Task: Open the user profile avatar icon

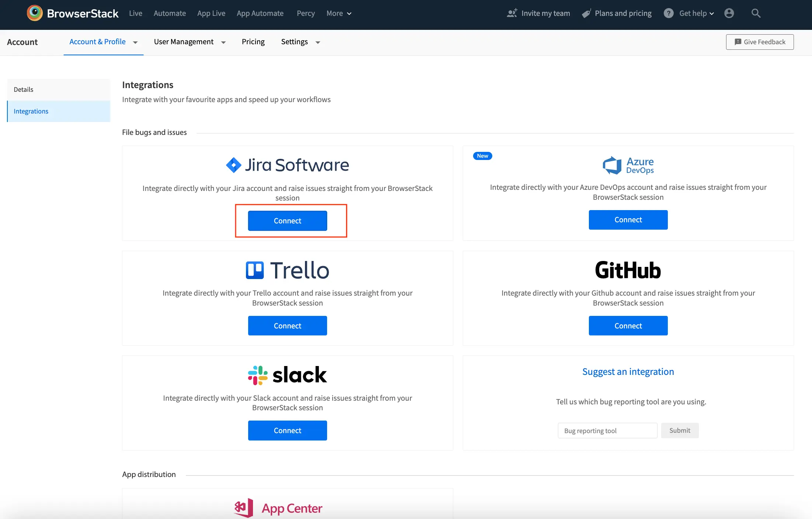Action: tap(729, 13)
